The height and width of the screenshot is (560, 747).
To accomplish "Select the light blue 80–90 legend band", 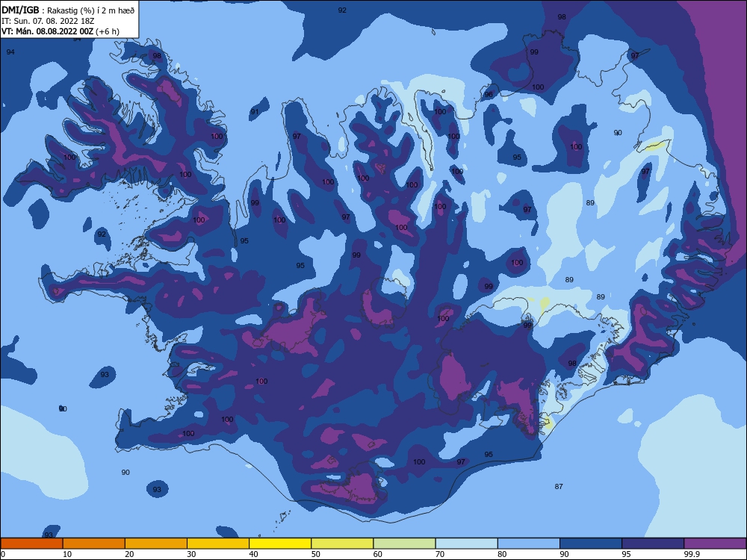I will [x=529, y=544].
